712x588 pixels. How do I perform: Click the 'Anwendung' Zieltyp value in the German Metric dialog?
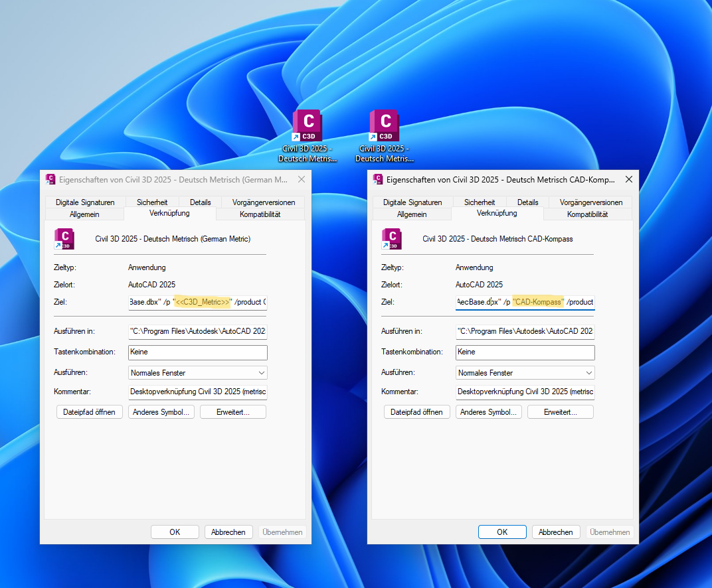click(x=147, y=267)
